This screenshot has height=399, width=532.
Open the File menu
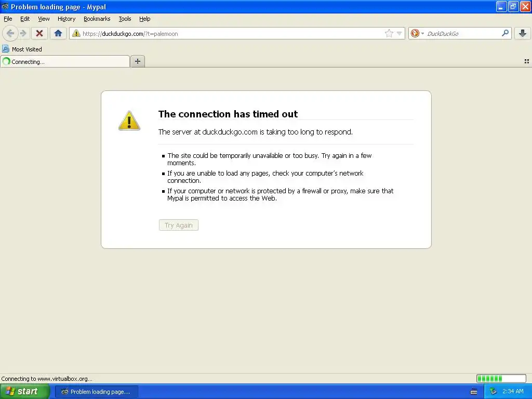tap(8, 19)
